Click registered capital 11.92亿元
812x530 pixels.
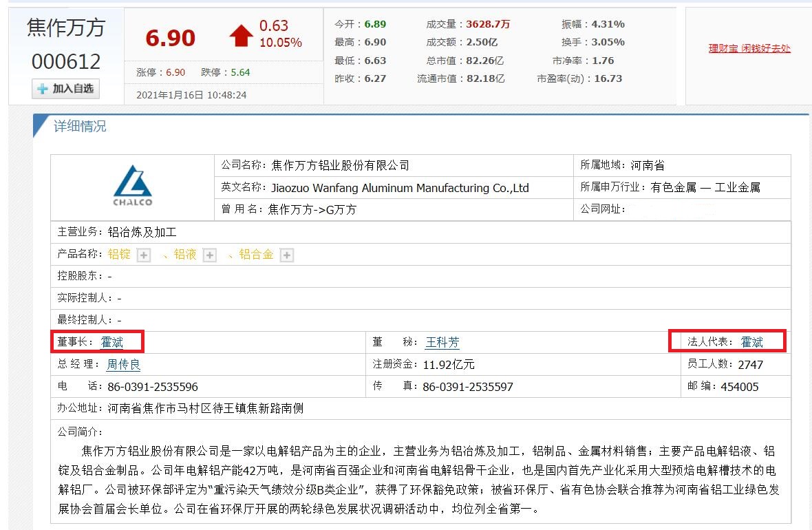449,365
